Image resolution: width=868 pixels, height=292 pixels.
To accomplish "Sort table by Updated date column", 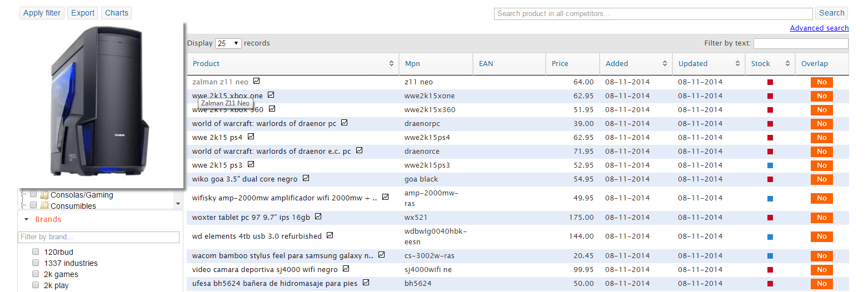I will pos(709,64).
